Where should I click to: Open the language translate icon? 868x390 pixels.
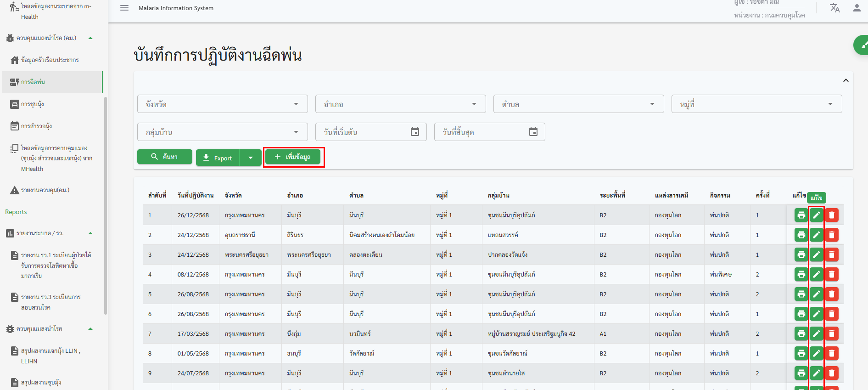tap(834, 8)
